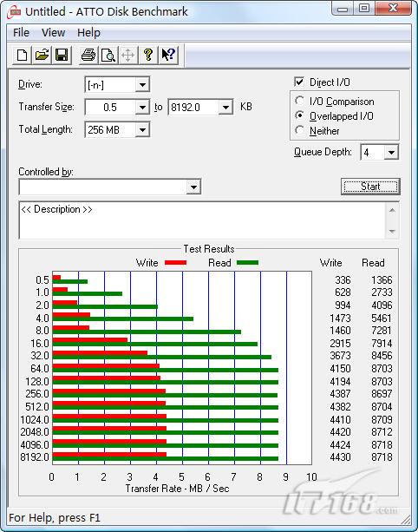Open Print Preview icon in toolbar

pos(108,55)
